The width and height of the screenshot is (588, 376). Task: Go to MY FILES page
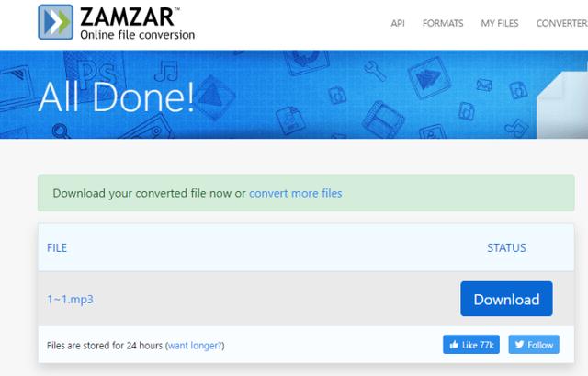pos(500,23)
